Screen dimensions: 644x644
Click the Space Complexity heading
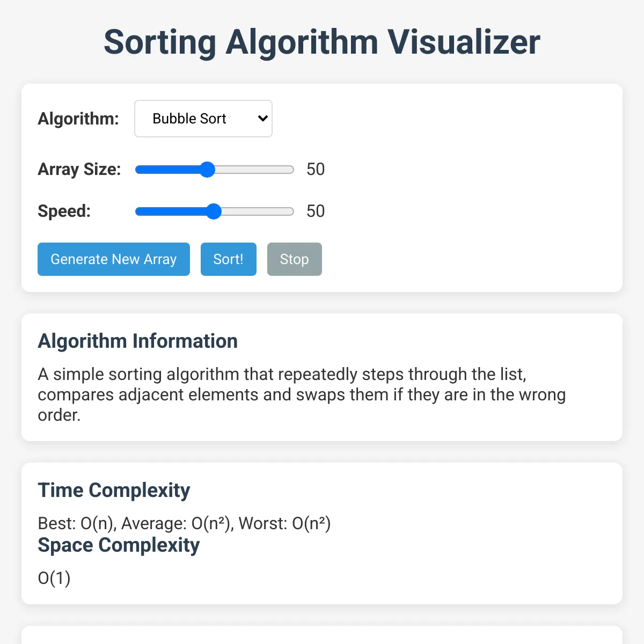coord(119,545)
